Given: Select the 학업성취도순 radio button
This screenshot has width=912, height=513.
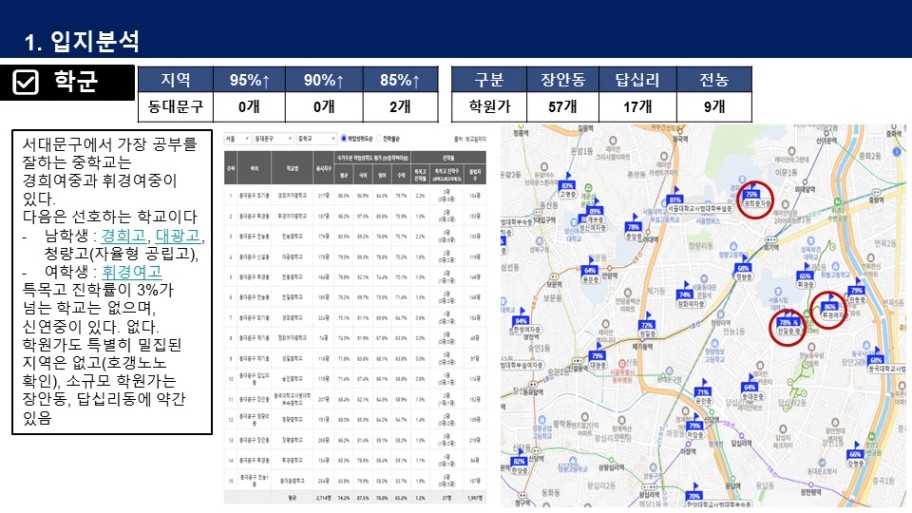Looking at the screenshot, I should (x=344, y=138).
